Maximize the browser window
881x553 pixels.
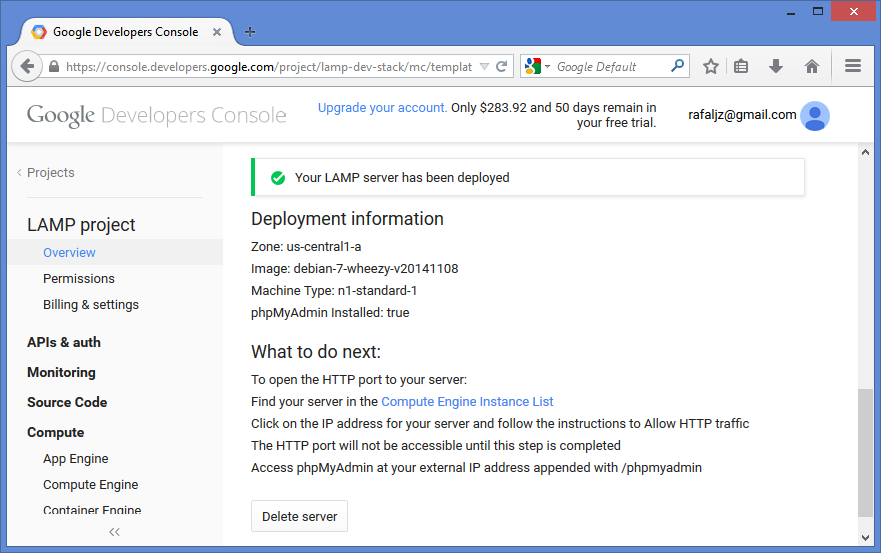click(818, 11)
